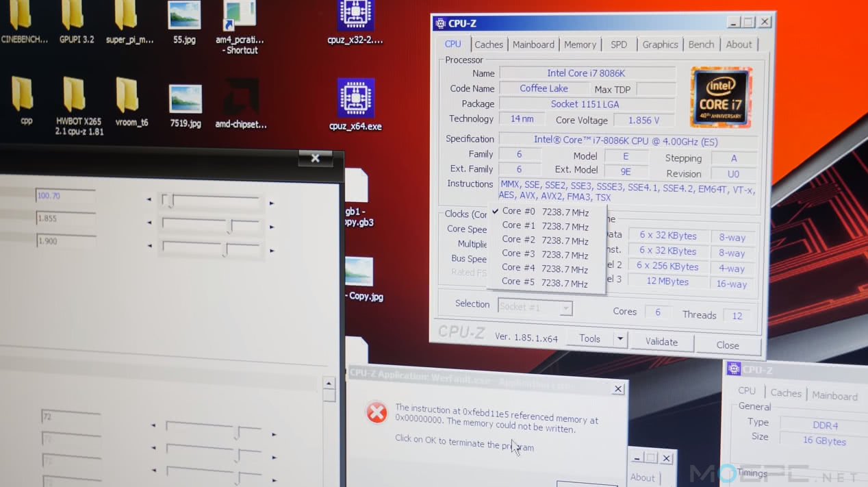Click the slider thumb for the 1.900 value
868x487 pixels.
point(225,250)
